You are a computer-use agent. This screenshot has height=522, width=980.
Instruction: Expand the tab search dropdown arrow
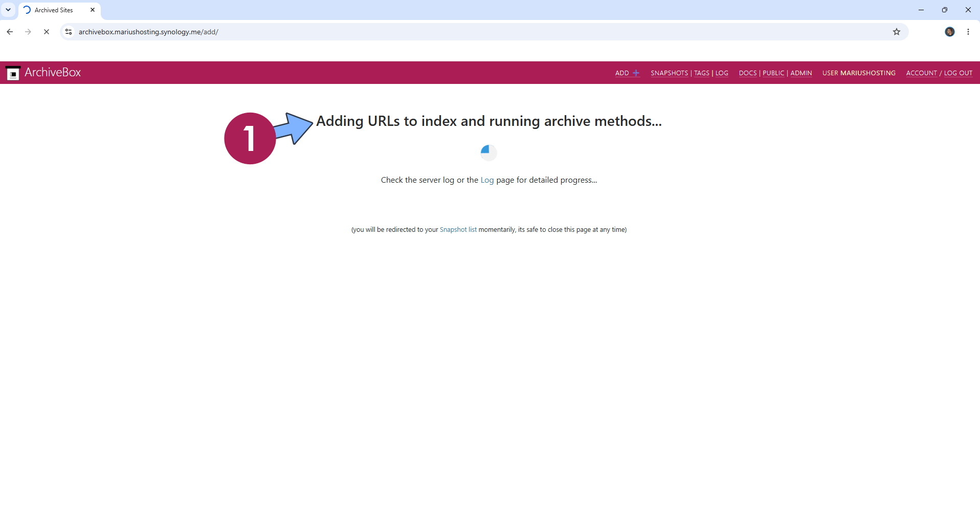tap(8, 10)
